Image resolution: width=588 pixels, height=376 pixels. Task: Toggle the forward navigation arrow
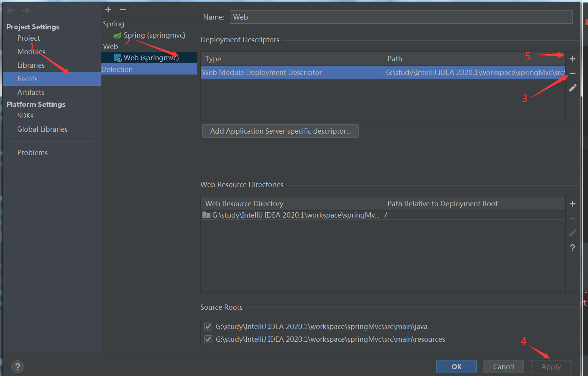point(26,10)
